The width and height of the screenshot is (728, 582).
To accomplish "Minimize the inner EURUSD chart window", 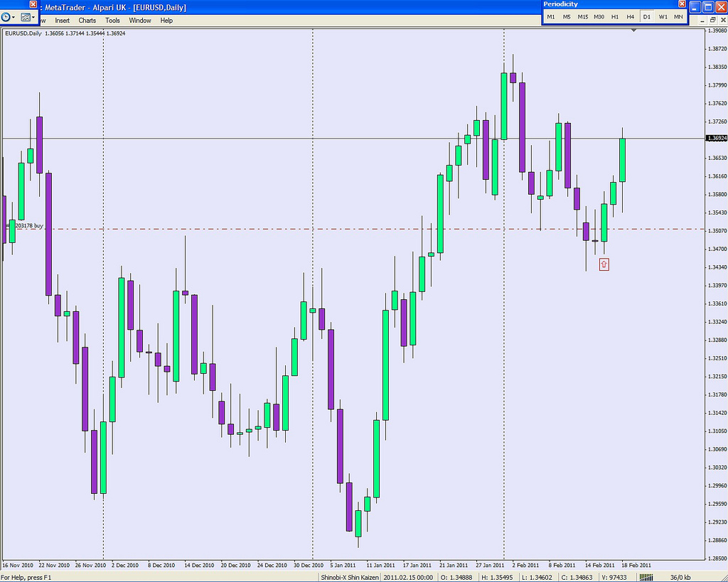I will pos(702,20).
